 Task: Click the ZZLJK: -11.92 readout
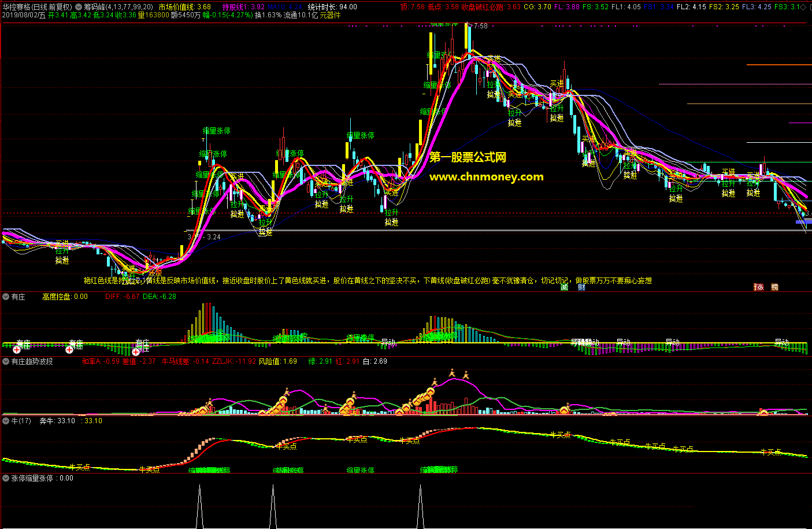click(x=234, y=361)
